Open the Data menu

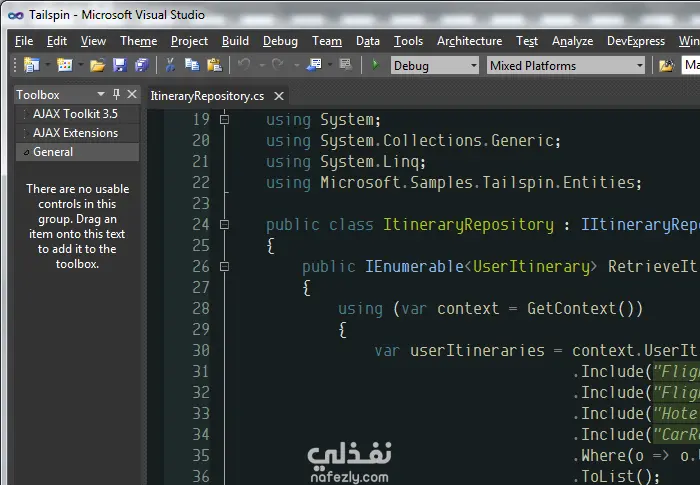point(367,41)
